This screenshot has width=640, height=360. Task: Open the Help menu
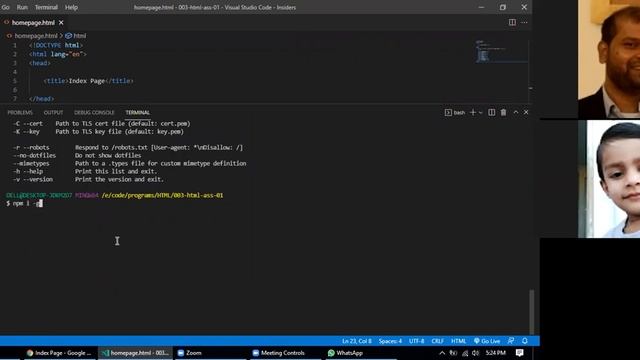click(x=71, y=7)
